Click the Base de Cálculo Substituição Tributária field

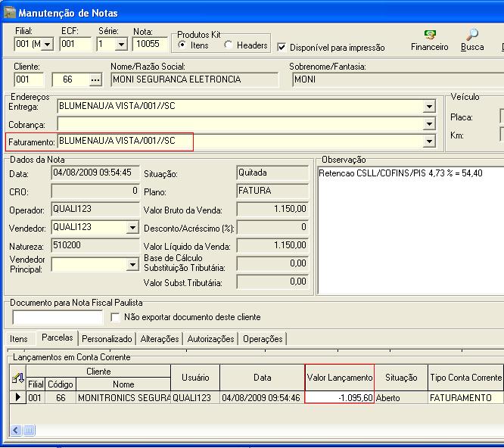[272, 263]
